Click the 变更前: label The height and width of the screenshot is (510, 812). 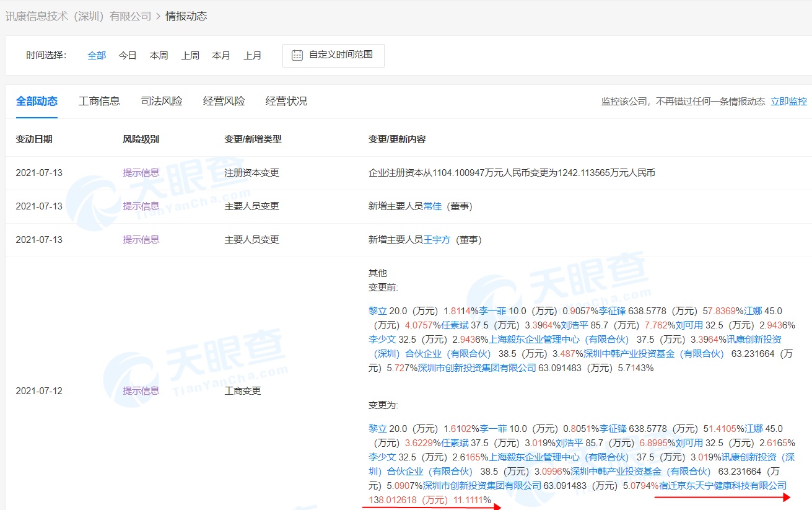383,288
